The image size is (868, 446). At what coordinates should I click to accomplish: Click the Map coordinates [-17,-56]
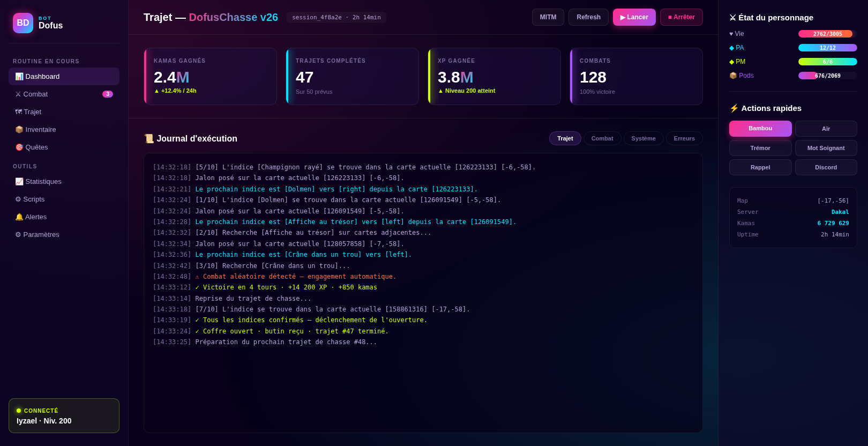tap(833, 201)
